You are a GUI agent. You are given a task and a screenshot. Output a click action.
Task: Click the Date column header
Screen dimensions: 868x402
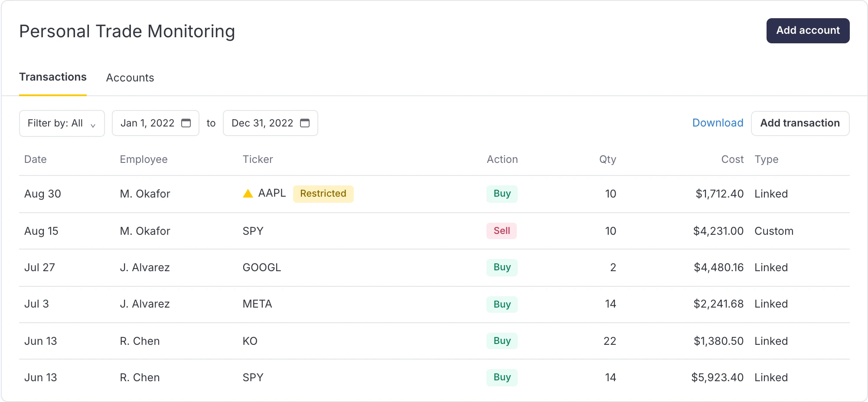point(36,159)
